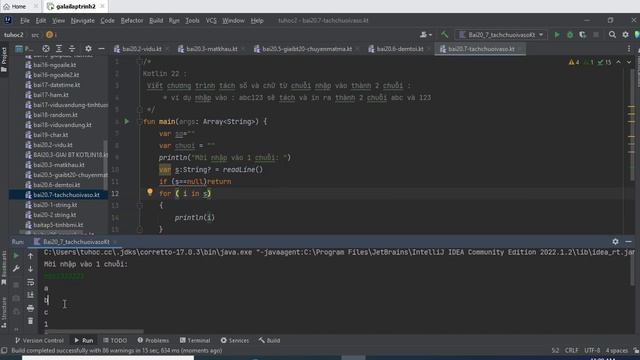Click the Debug bug icon in toolbar
This screenshot has width=640, height=360.
coord(570,35)
